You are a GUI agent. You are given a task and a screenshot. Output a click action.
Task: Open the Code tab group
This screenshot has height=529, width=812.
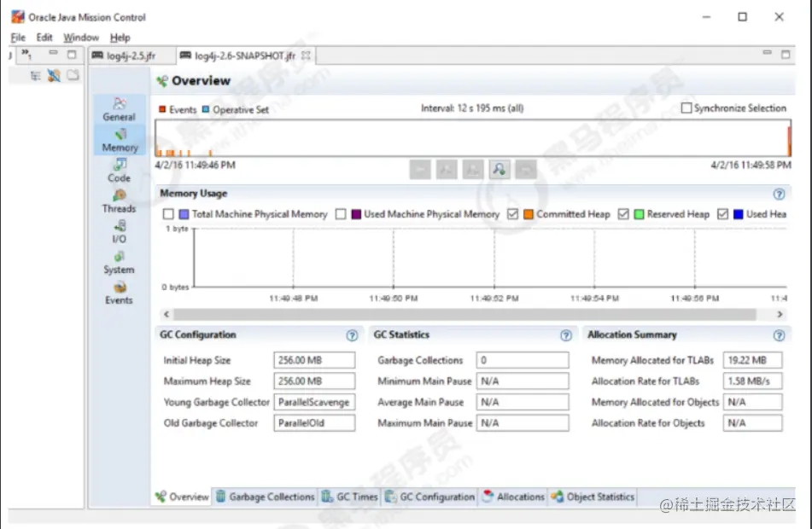pyautogui.click(x=119, y=171)
